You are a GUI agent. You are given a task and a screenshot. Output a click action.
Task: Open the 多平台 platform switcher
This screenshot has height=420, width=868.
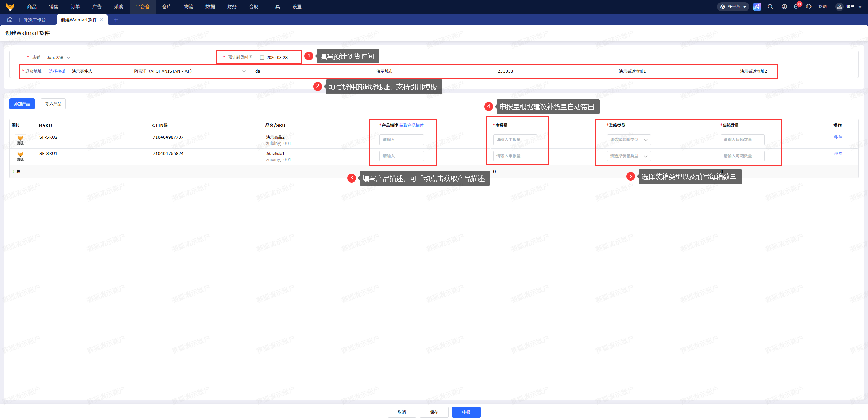click(x=733, y=7)
